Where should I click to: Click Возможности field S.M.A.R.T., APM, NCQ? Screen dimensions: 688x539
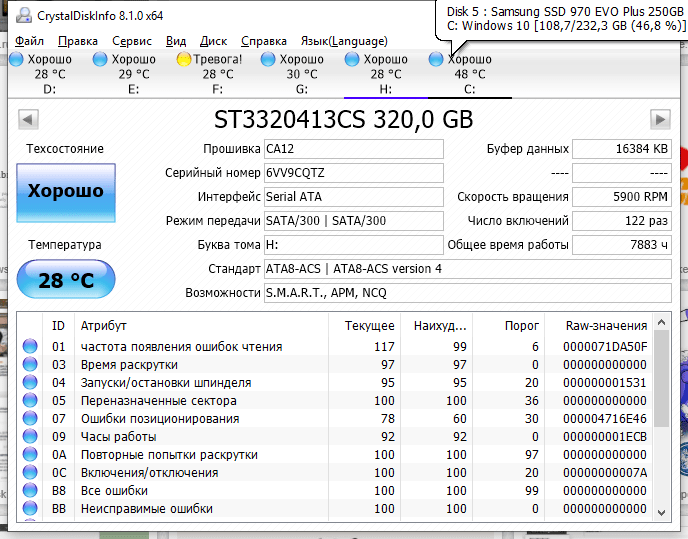pyautogui.click(x=468, y=293)
